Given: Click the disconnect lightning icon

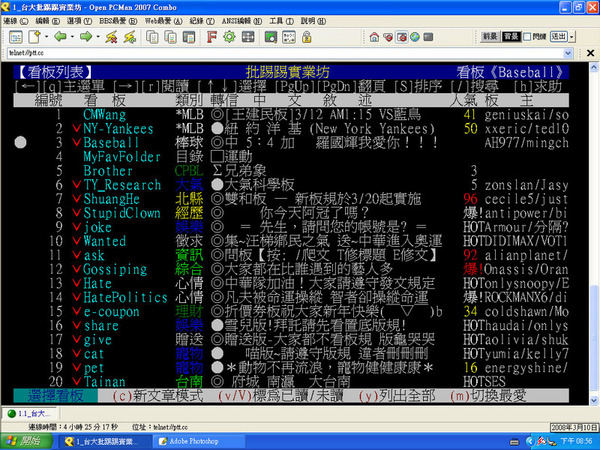Looking at the screenshot, I should click(111, 37).
